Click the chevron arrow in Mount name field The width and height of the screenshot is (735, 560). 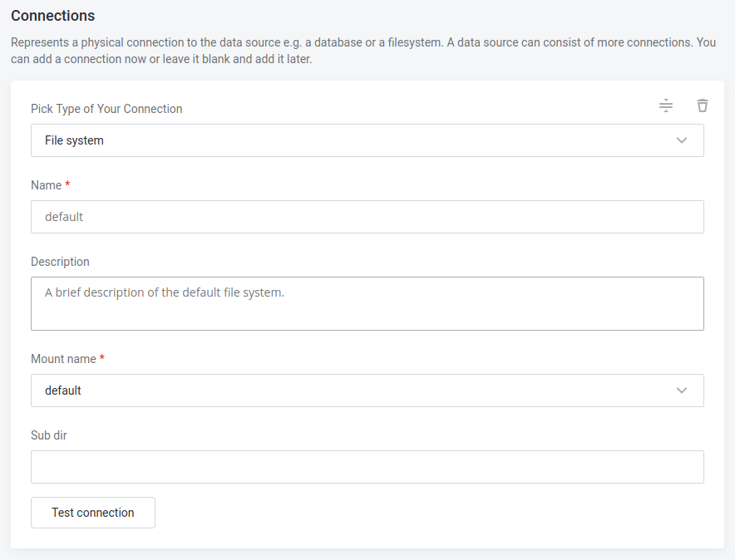(682, 391)
